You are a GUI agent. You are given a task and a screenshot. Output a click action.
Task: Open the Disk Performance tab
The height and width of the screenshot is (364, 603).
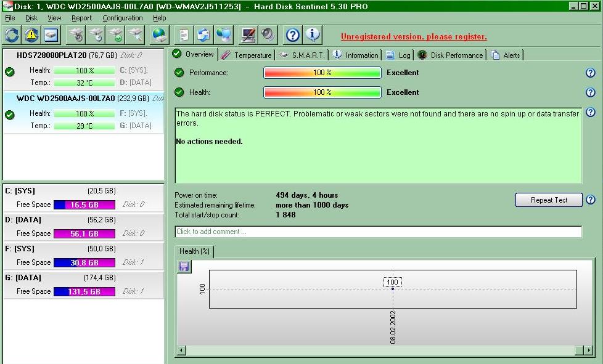(450, 55)
